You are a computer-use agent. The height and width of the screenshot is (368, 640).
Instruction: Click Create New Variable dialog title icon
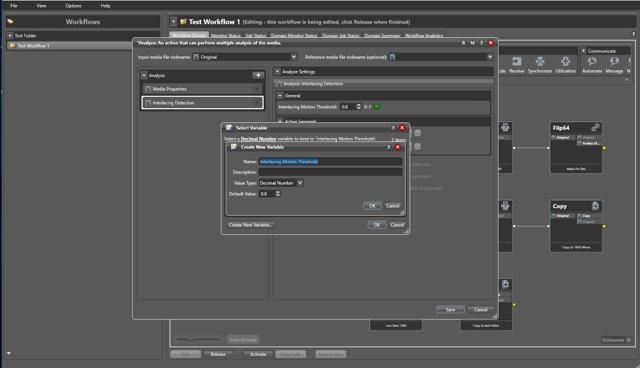pyautogui.click(x=233, y=147)
